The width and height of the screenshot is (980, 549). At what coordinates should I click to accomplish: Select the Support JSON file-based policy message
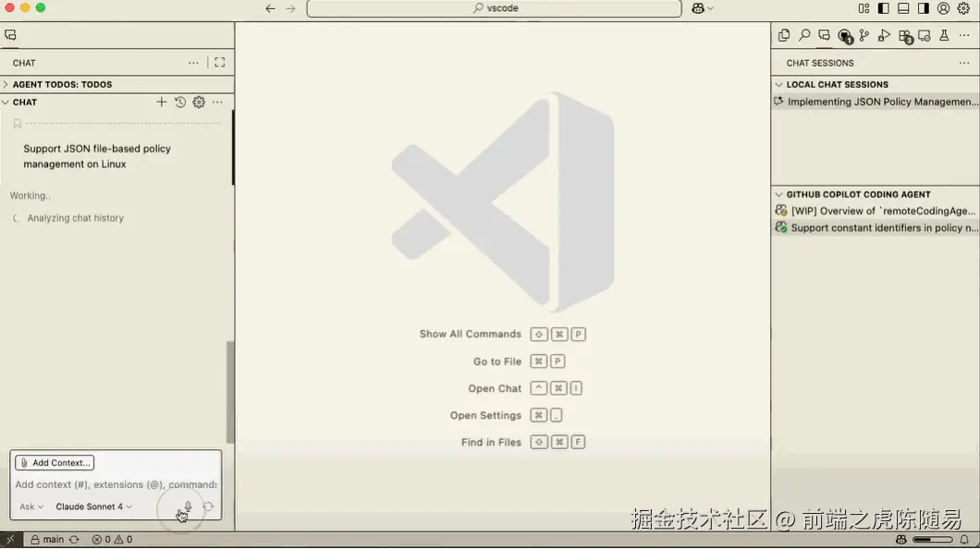97,156
